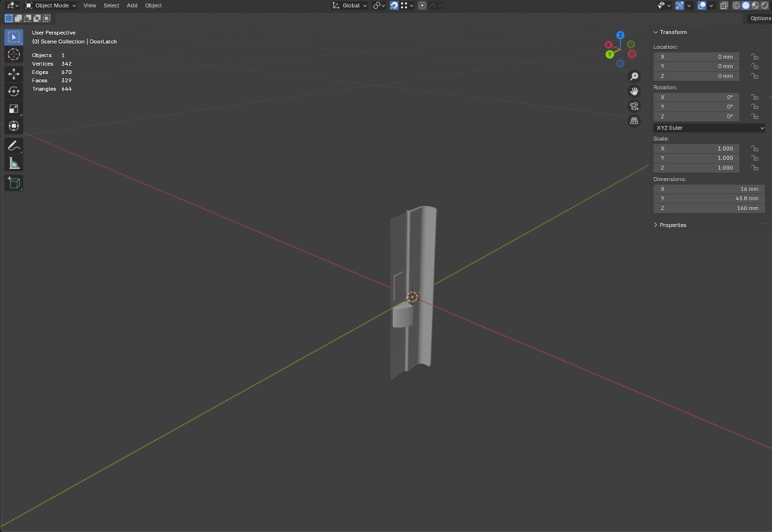Open XYZ Euler rotation mode dropdown

(x=709, y=128)
